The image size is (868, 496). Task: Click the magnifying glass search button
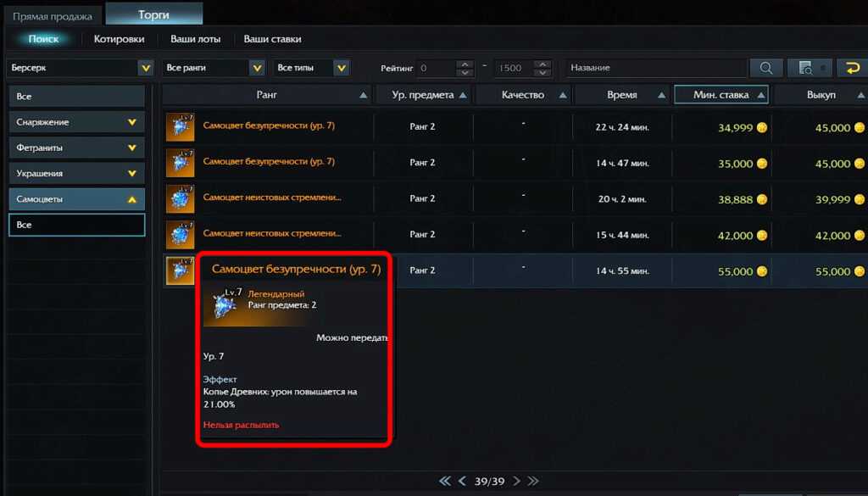pyautogui.click(x=765, y=68)
